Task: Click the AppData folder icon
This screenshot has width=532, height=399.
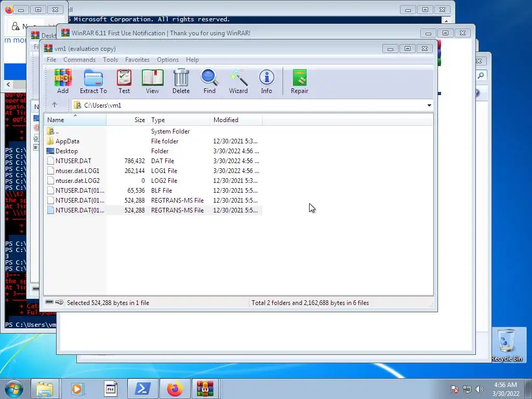Action: (x=50, y=141)
